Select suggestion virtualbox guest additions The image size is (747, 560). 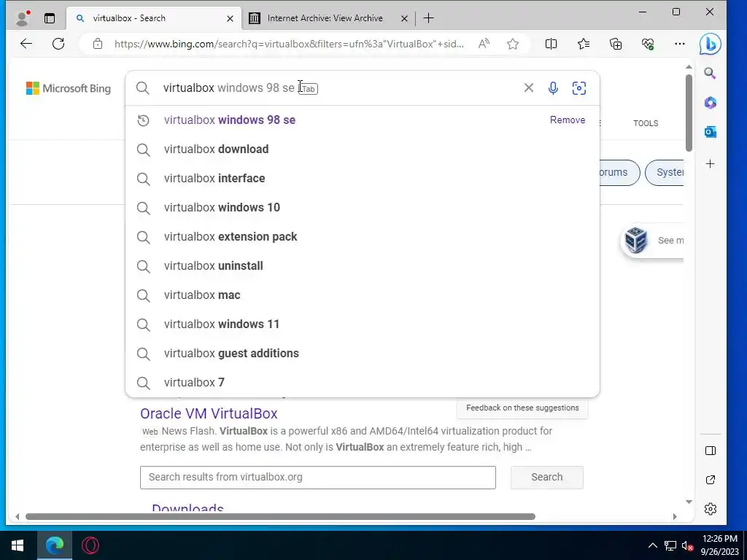[x=362, y=354]
